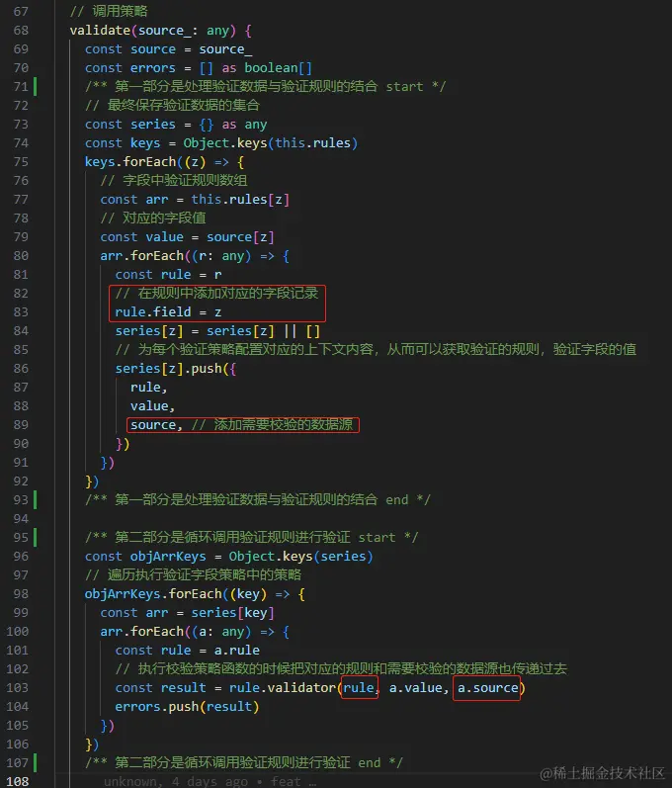Click line number 94 beside the blank line
Viewport: 672px width, 788px height.
(21, 519)
